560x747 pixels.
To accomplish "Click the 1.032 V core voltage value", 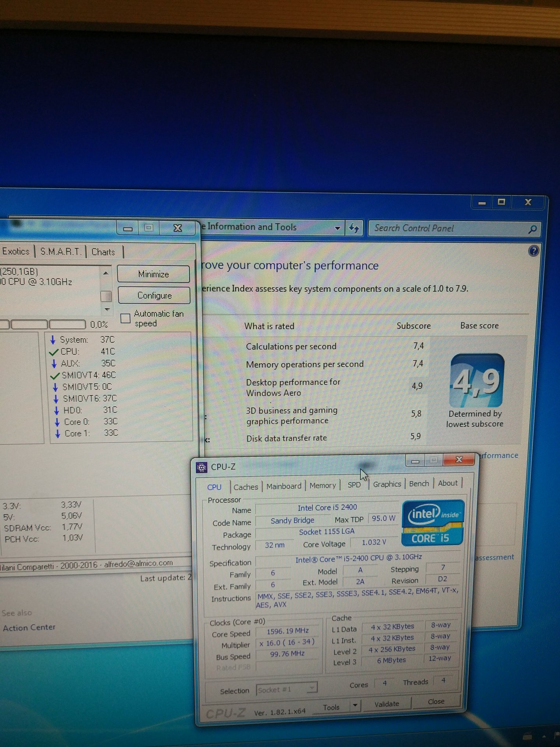I will (374, 542).
